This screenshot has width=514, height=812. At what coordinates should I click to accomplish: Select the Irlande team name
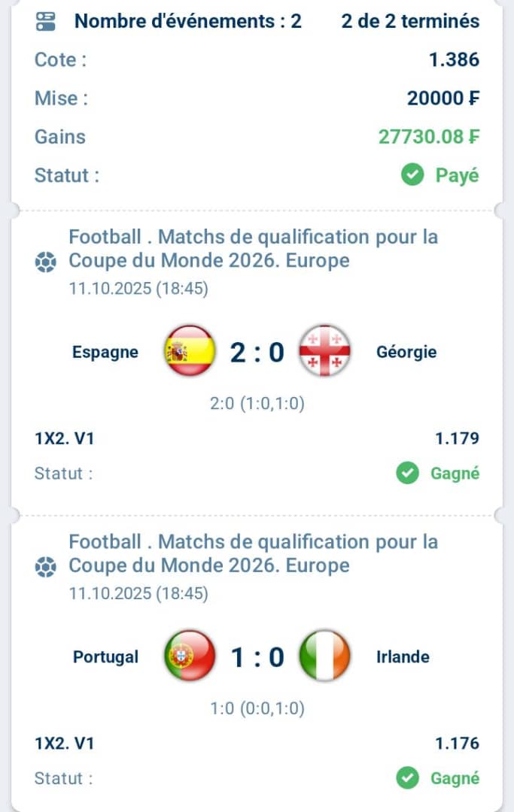pos(403,656)
